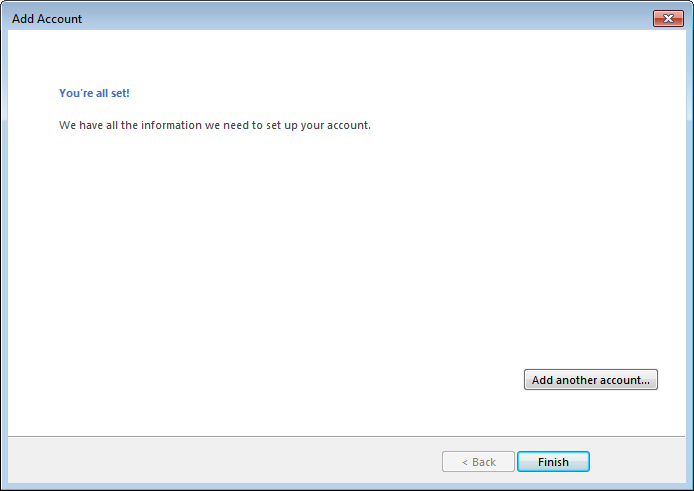
Task: Click the "We have all the information" sentence
Action: tap(215, 126)
